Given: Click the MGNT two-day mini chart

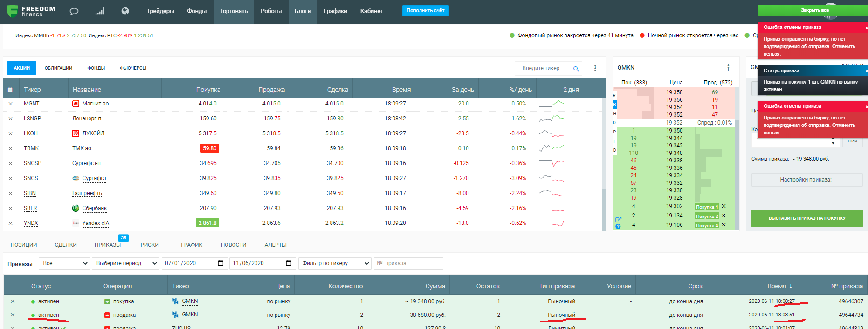Looking at the screenshot, I should click(551, 104).
